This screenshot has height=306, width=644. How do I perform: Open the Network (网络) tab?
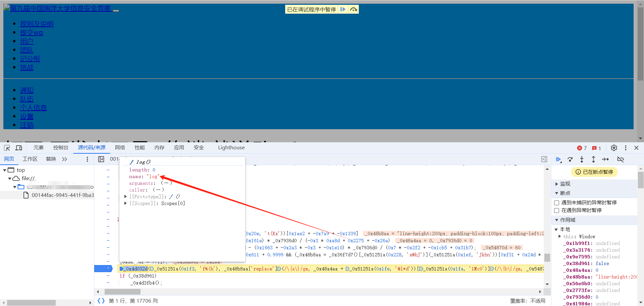coord(120,148)
